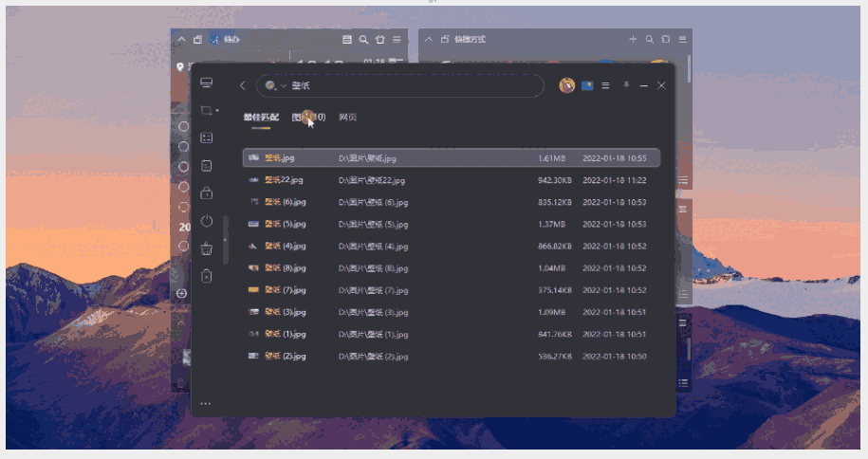868x459 pixels.
Task: Click the lock icon in the sidebar
Action: (207, 193)
